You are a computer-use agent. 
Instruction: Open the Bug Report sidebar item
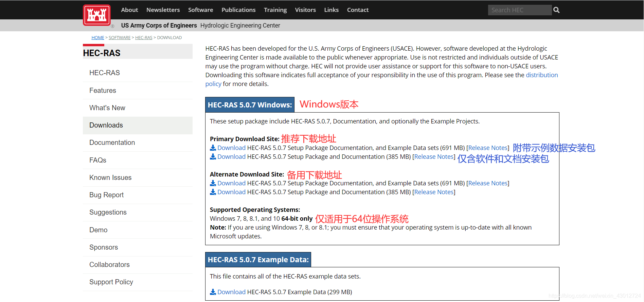pos(138,195)
